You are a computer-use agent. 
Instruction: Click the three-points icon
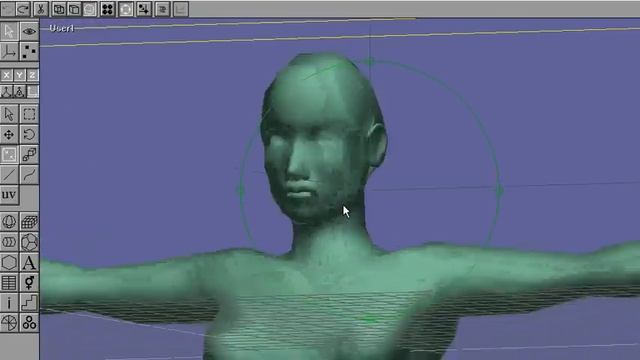click(29, 52)
